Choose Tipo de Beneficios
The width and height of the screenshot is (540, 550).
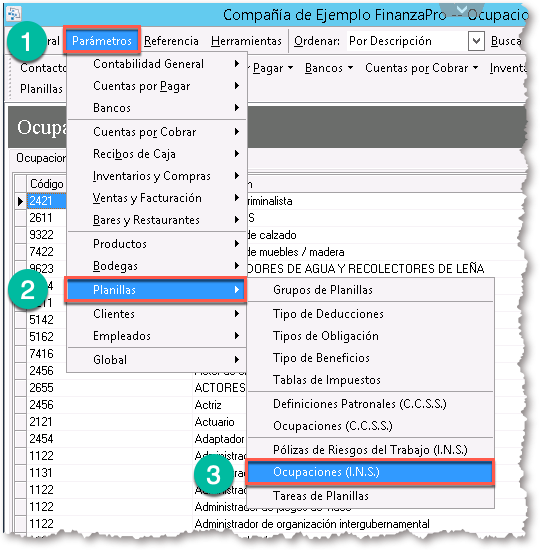370,358
